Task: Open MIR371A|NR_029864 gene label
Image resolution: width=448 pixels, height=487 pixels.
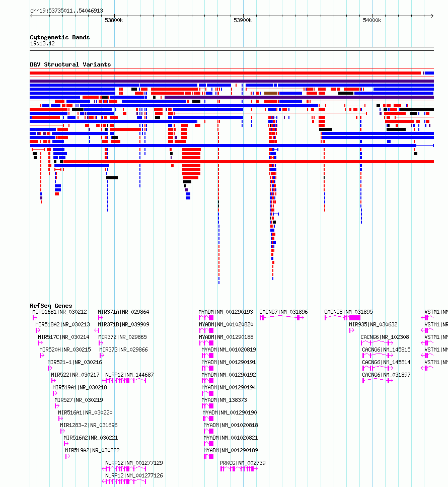Action: (123, 312)
